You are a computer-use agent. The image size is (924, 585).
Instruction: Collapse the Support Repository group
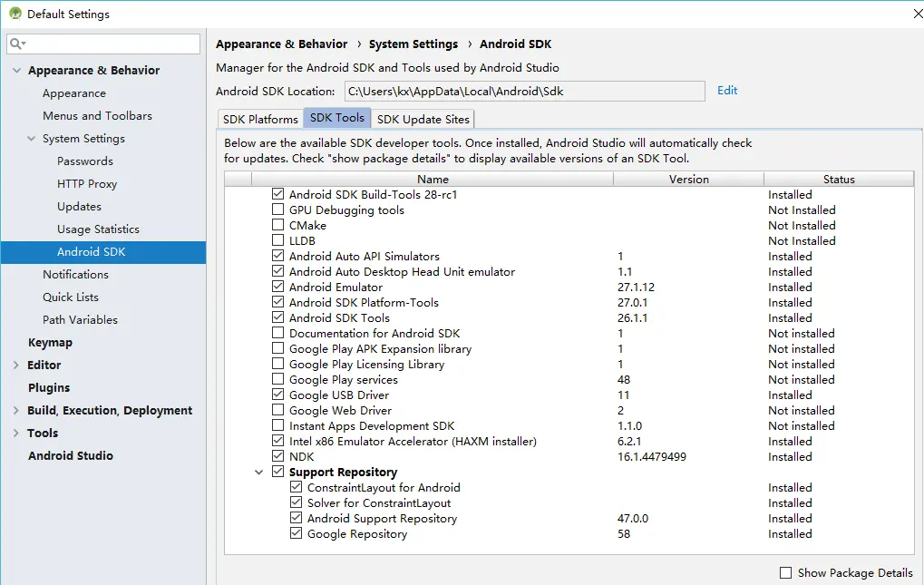click(x=260, y=473)
